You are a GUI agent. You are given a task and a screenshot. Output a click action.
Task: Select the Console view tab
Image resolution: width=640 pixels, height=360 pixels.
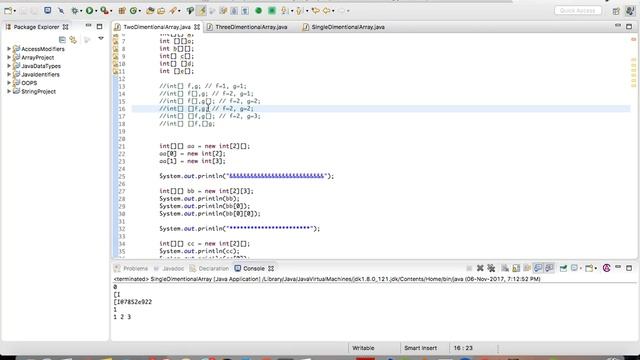(253, 269)
